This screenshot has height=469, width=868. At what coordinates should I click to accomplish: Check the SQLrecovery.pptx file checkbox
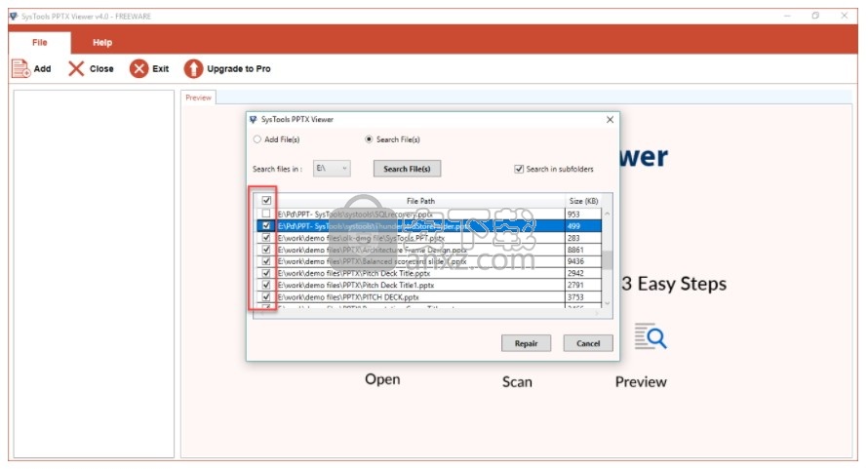tap(266, 214)
